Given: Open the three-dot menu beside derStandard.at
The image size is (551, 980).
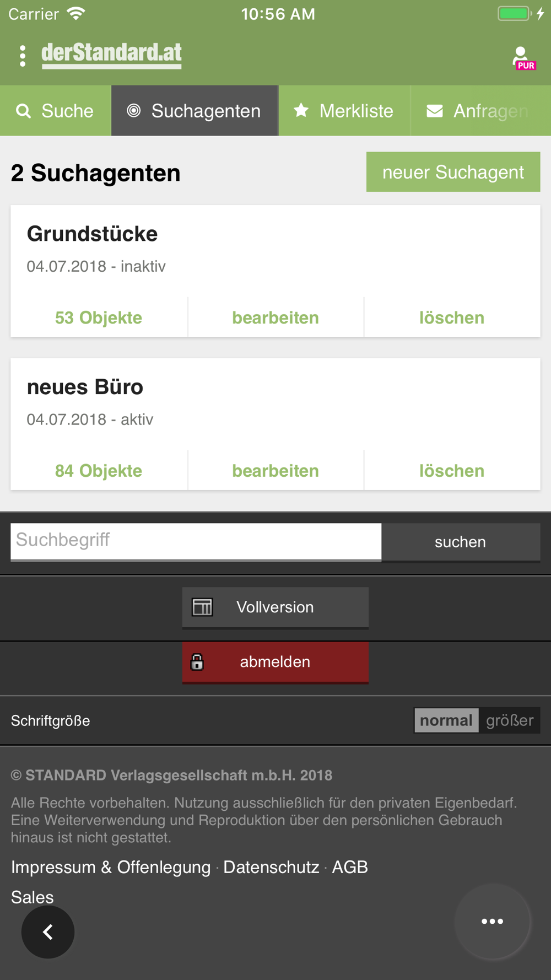Looking at the screenshot, I should 23,56.
